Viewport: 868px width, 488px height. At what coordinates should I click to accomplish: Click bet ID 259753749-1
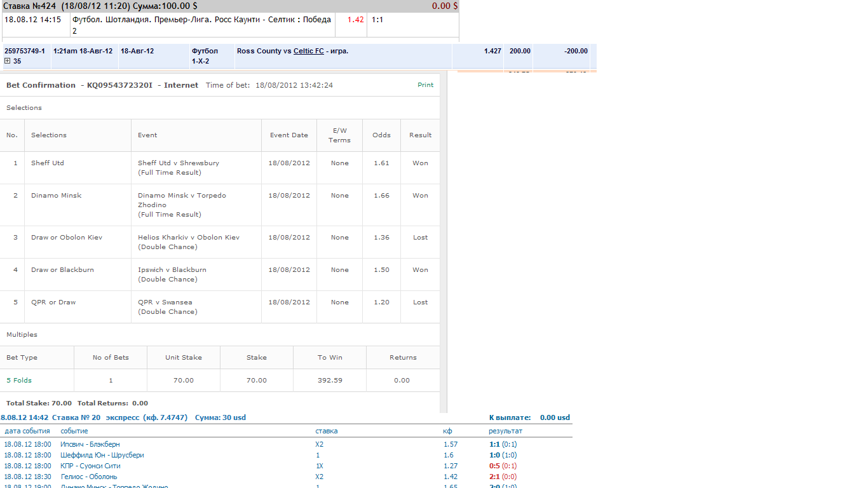25,51
